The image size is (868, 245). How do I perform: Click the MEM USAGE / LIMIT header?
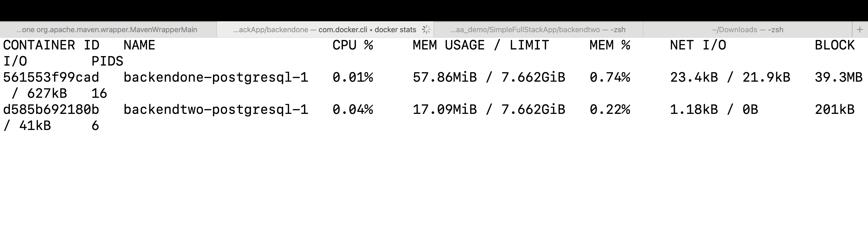481,45
